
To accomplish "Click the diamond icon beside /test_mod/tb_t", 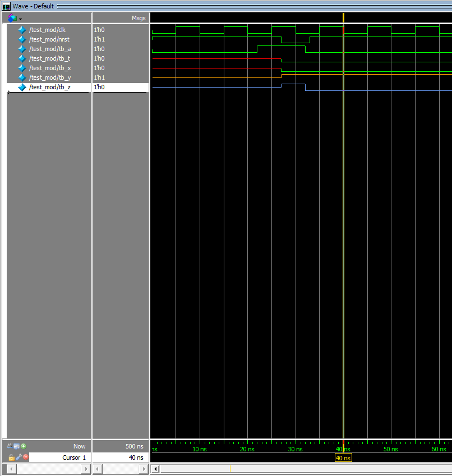I will (22, 58).
